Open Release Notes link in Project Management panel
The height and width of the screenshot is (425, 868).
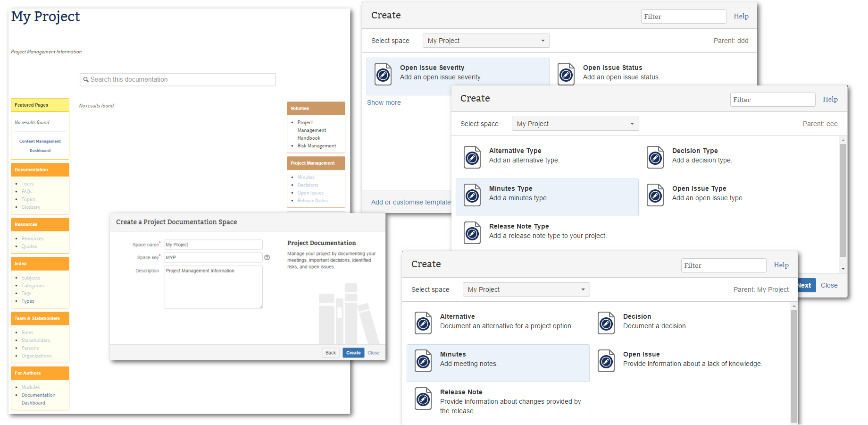tap(312, 201)
